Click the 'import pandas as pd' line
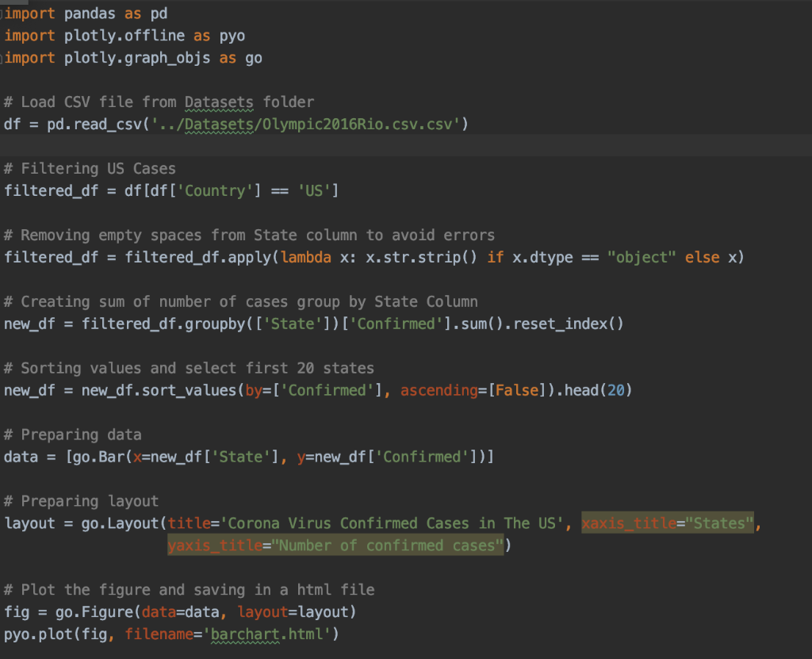 tap(86, 13)
